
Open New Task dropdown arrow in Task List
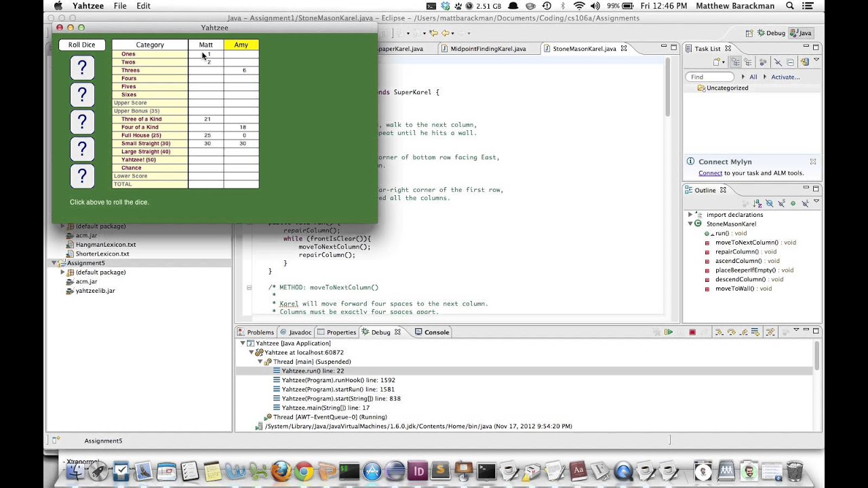(x=725, y=62)
